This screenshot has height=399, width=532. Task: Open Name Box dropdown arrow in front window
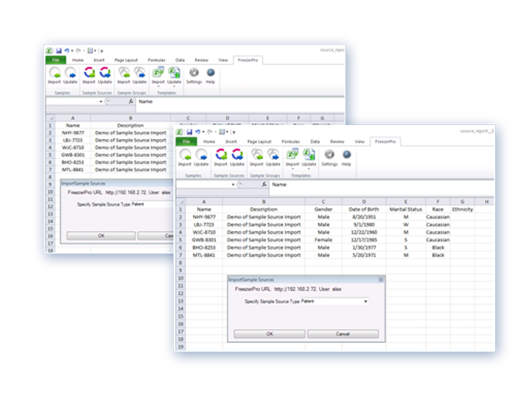(x=233, y=185)
